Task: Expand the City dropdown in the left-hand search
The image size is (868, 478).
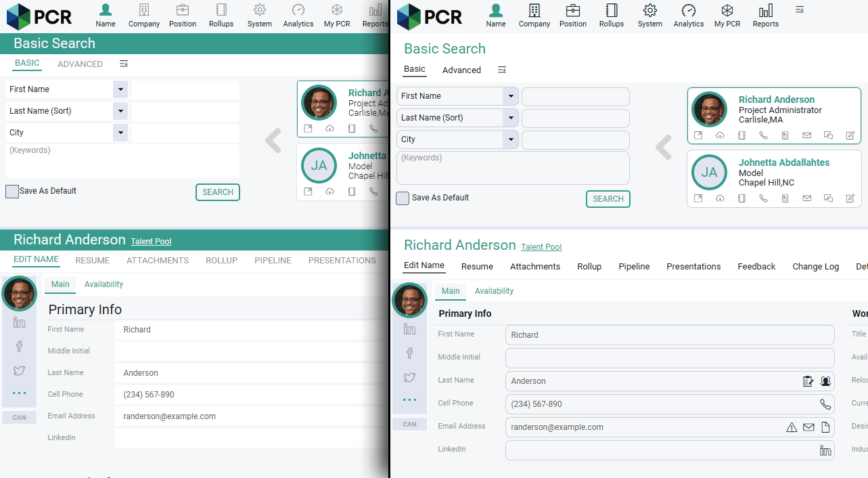Action: [x=120, y=133]
